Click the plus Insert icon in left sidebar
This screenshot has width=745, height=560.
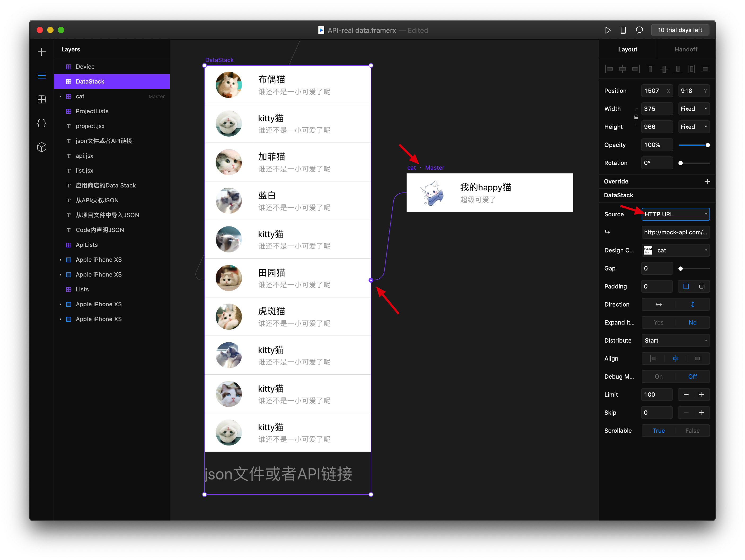[41, 51]
